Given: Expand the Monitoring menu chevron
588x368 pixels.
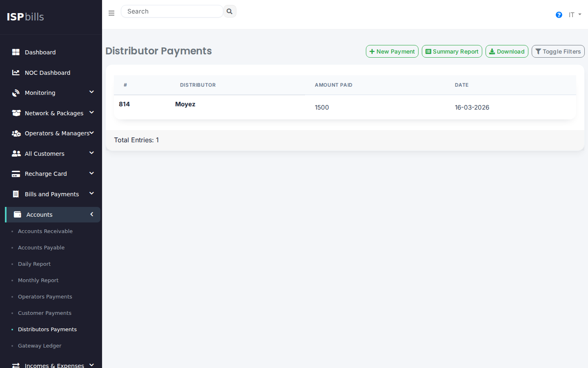Looking at the screenshot, I should point(91,92).
